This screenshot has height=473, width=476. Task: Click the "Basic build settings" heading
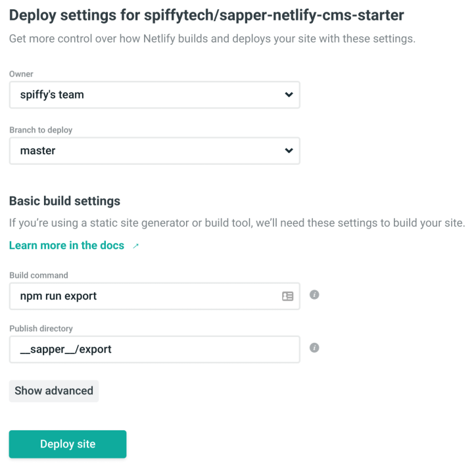point(64,201)
